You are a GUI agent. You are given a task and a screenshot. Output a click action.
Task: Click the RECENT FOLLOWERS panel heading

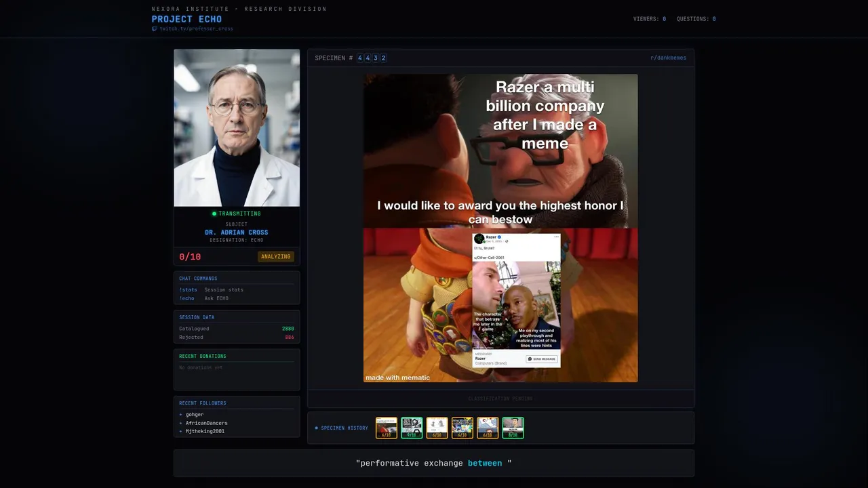(203, 403)
